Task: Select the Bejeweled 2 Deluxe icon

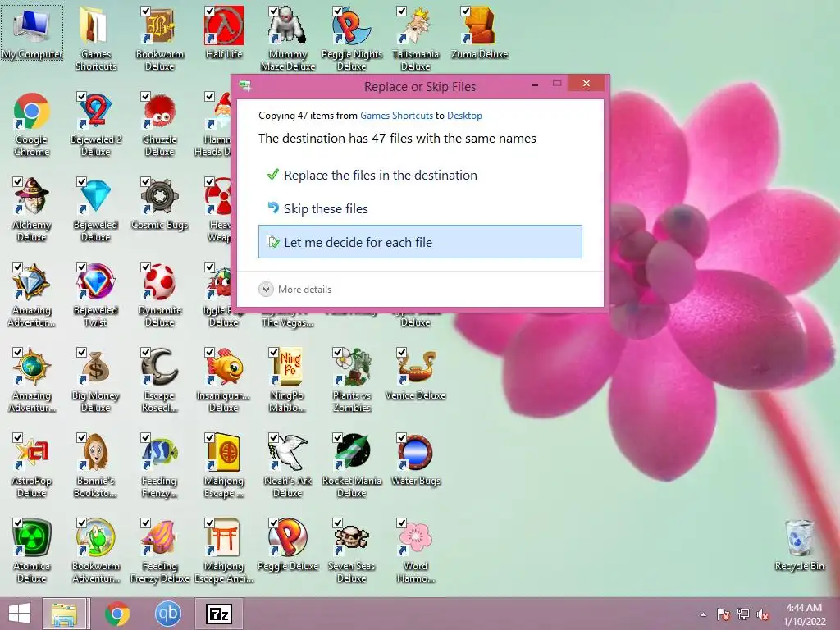Action: tap(95, 112)
